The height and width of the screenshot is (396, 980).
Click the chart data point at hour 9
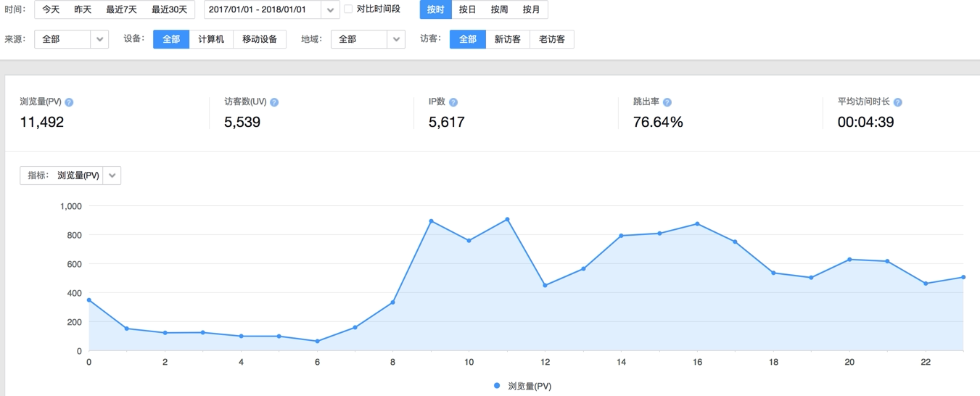(x=431, y=221)
